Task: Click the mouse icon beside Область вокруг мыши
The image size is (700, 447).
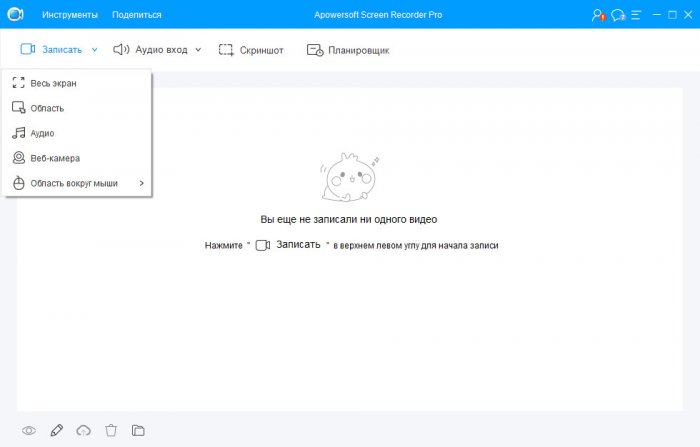Action: pyautogui.click(x=19, y=183)
